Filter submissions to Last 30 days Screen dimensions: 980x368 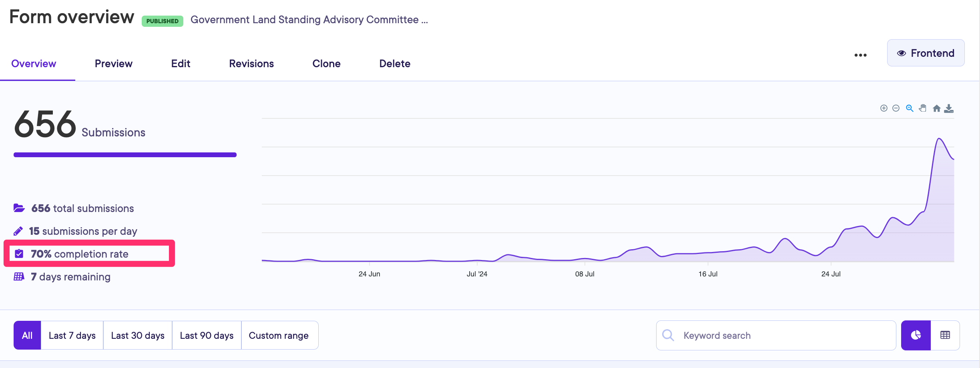[x=138, y=335]
